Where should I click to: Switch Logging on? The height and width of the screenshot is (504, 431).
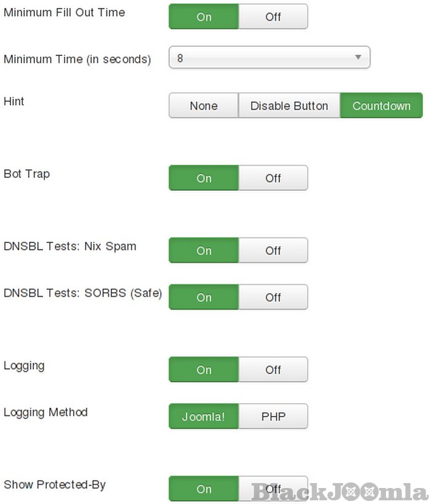[x=204, y=370]
